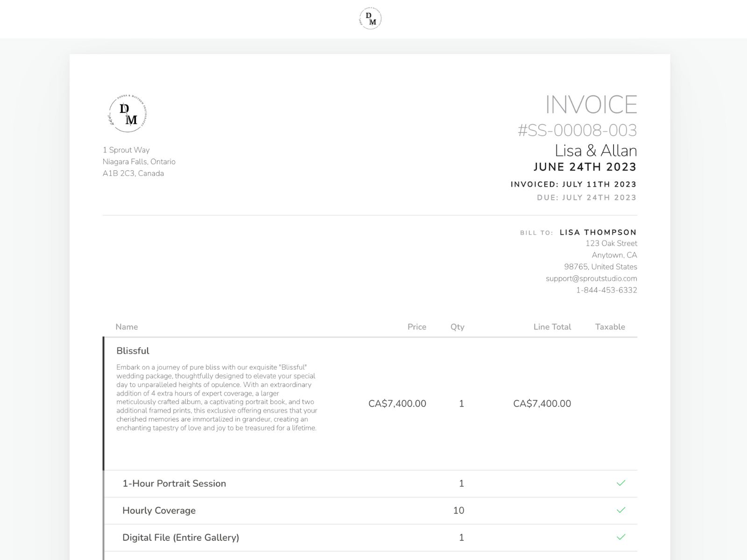The image size is (747, 560).
Task: Select the Taxable column header
Action: pos(610,327)
